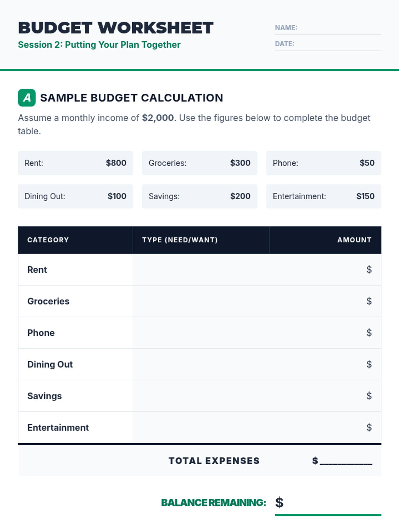Click the Amount dollar field for Savings
This screenshot has height=532, width=399.
[325, 396]
